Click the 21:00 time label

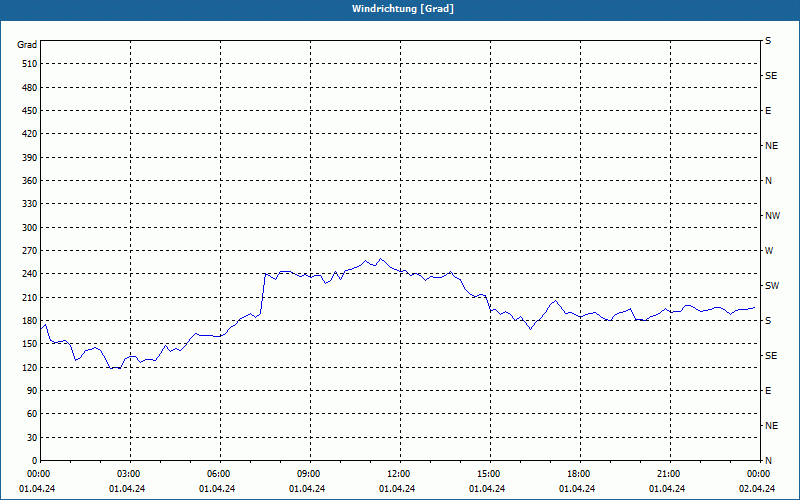(670, 474)
